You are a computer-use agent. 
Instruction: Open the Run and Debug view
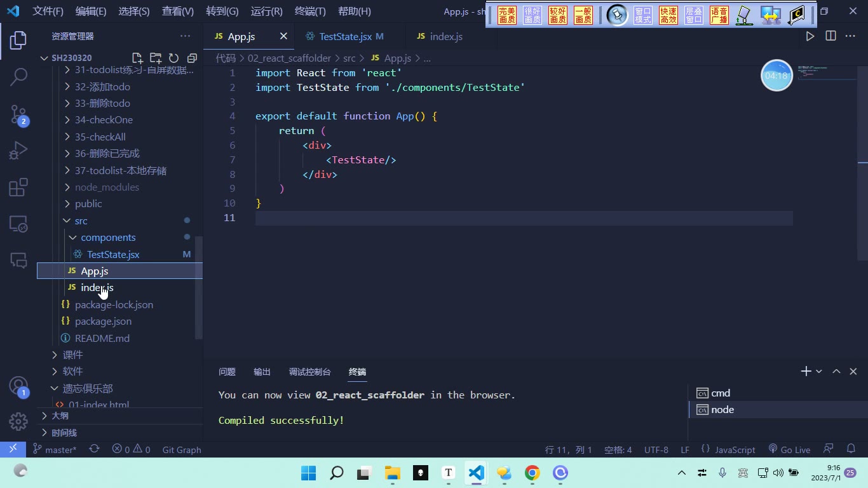pyautogui.click(x=18, y=151)
